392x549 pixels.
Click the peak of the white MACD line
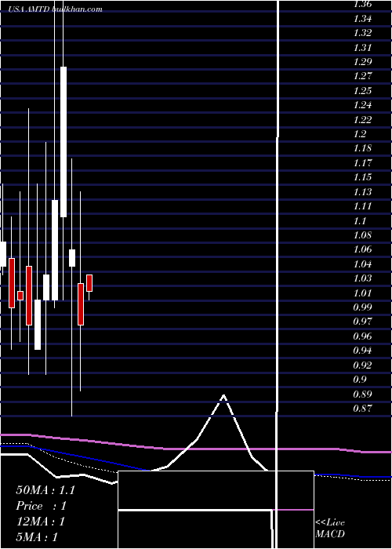[223, 396]
